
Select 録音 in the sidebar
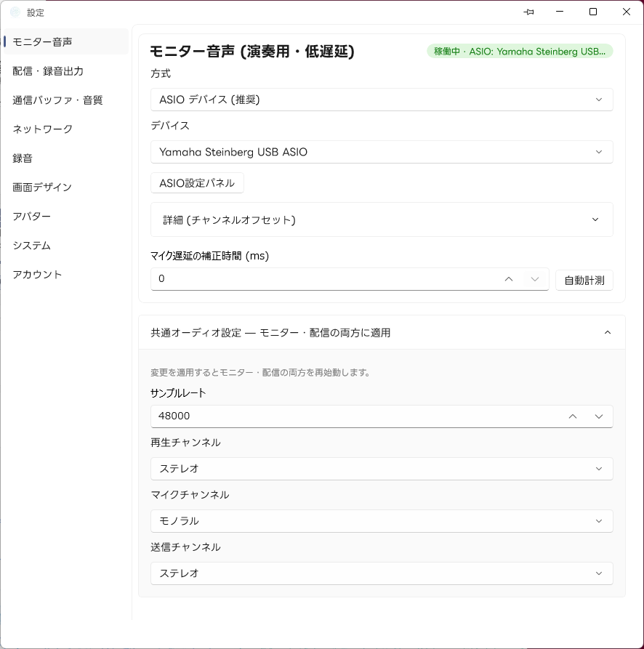(66, 158)
